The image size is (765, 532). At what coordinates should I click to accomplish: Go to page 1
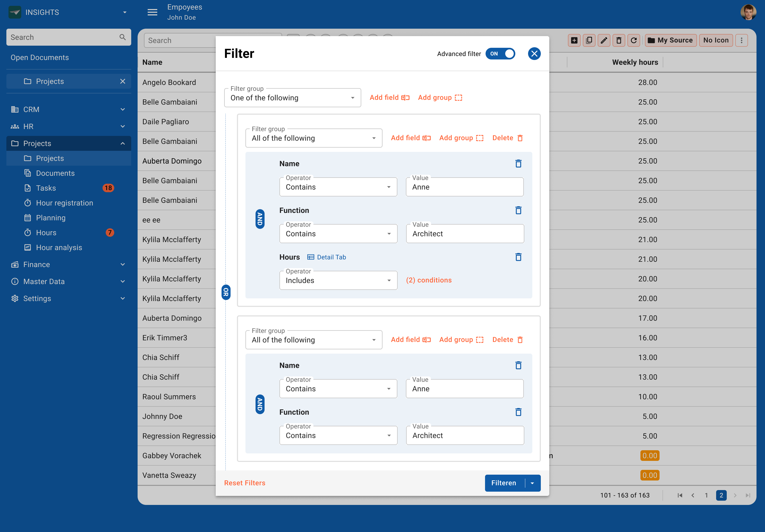click(x=706, y=495)
